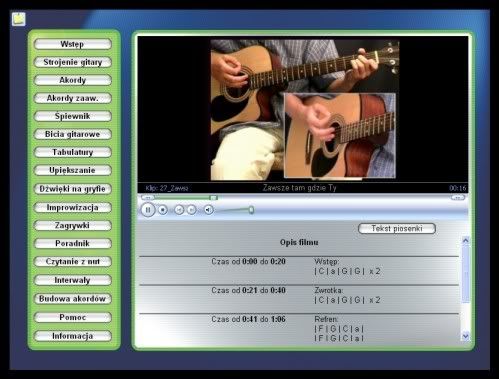This screenshot has height=379, width=499.
Task: Skip to next clip button
Action: point(191,210)
